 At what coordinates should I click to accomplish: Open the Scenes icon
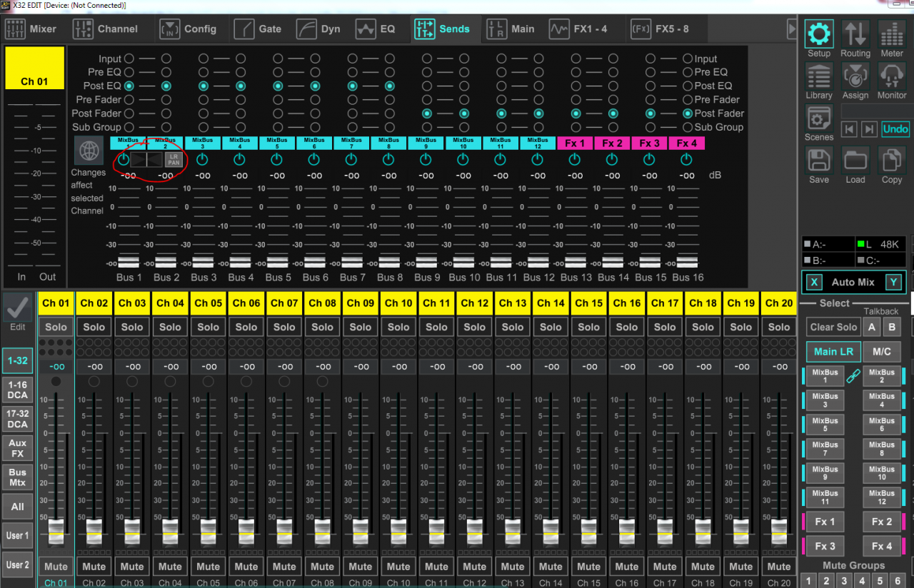819,118
